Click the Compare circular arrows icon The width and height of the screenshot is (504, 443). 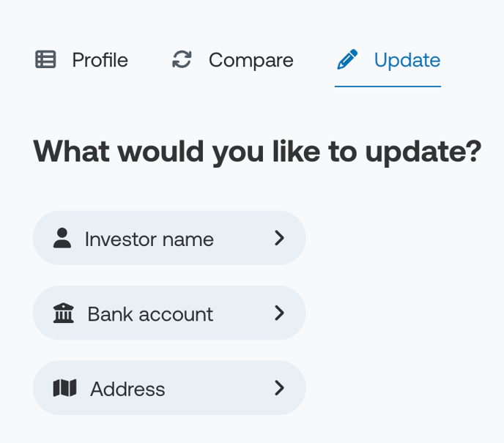click(182, 59)
